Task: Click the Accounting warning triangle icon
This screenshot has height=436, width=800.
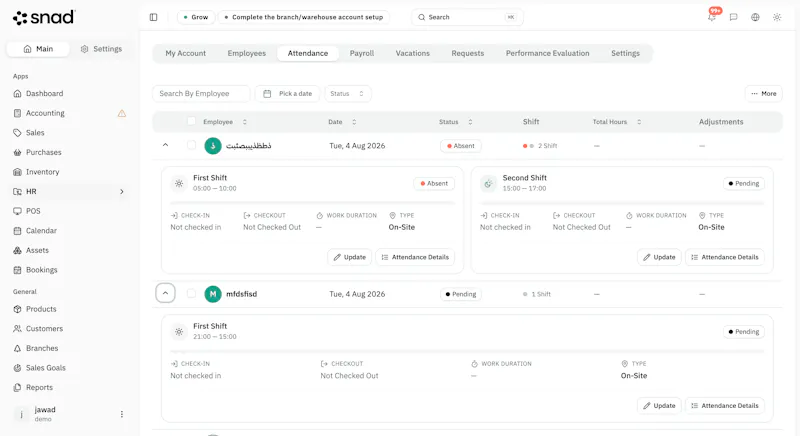Action: click(122, 113)
